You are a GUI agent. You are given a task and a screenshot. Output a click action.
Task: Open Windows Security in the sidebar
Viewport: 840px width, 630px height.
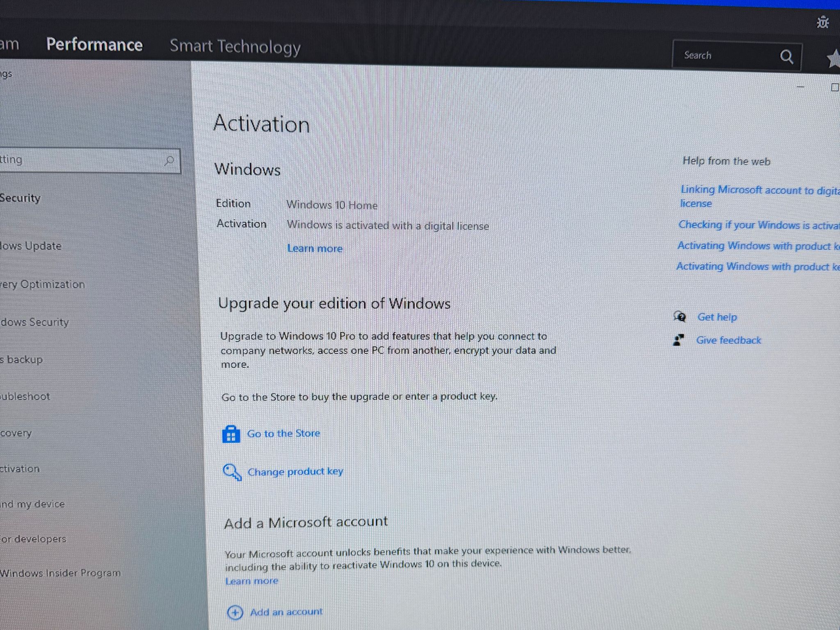point(34,322)
